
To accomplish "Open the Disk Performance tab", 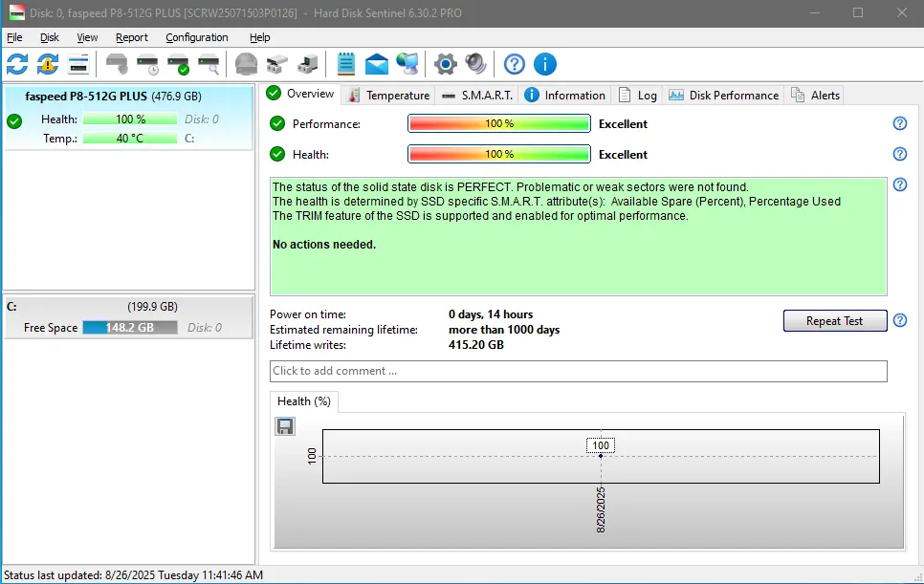I will [724, 96].
